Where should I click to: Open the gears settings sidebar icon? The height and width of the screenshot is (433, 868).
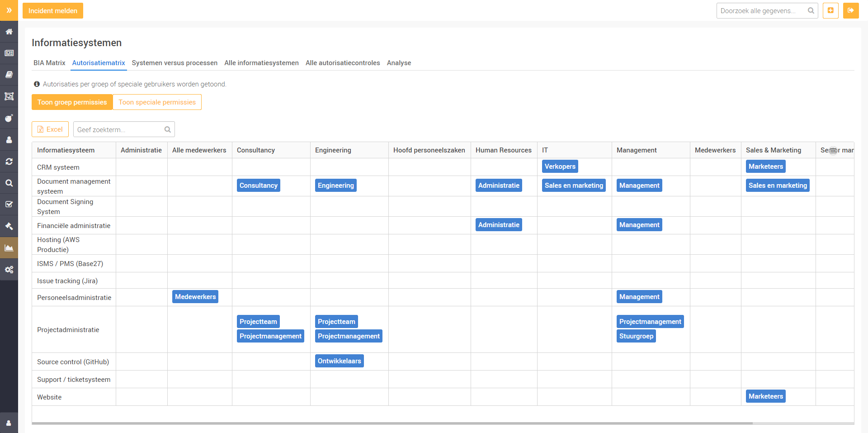[x=9, y=270]
